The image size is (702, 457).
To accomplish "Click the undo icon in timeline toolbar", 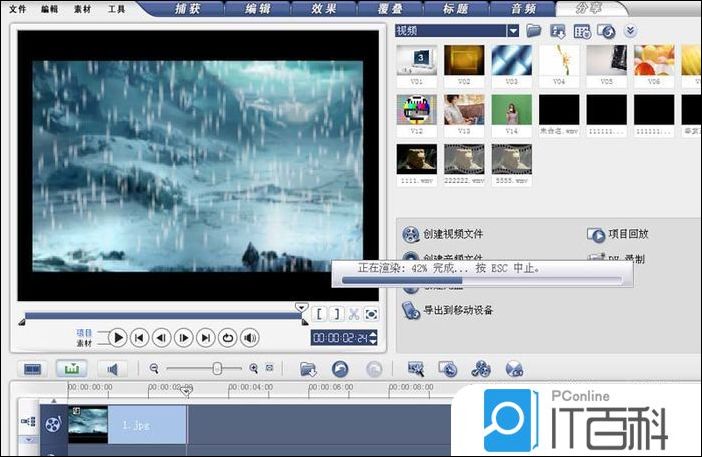I will (x=340, y=369).
